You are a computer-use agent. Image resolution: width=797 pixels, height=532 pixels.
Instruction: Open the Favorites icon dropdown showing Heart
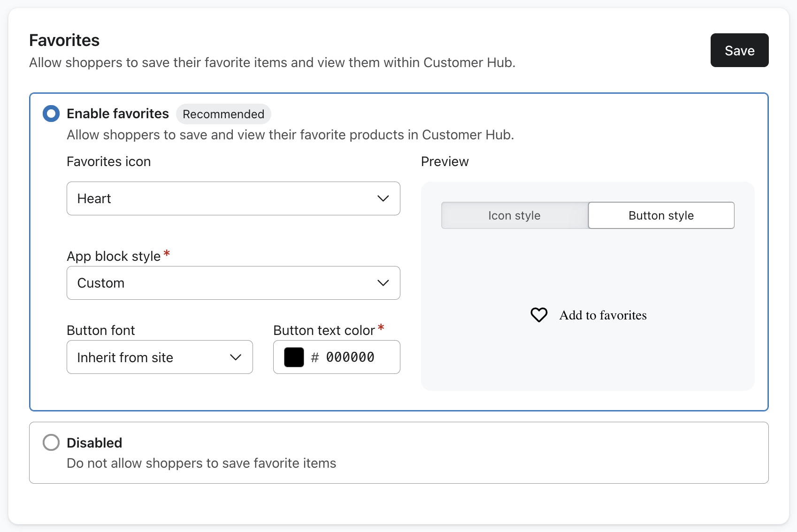point(233,198)
